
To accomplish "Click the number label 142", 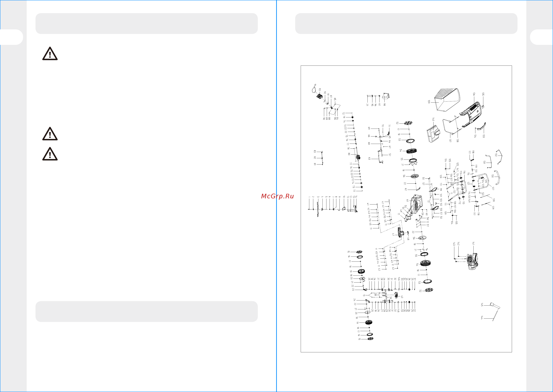I will [458, 243].
